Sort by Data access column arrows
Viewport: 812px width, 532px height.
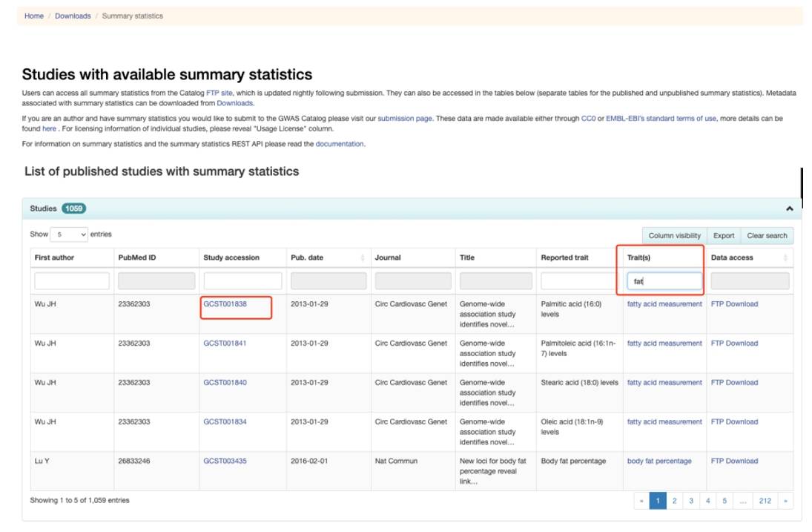(x=785, y=258)
